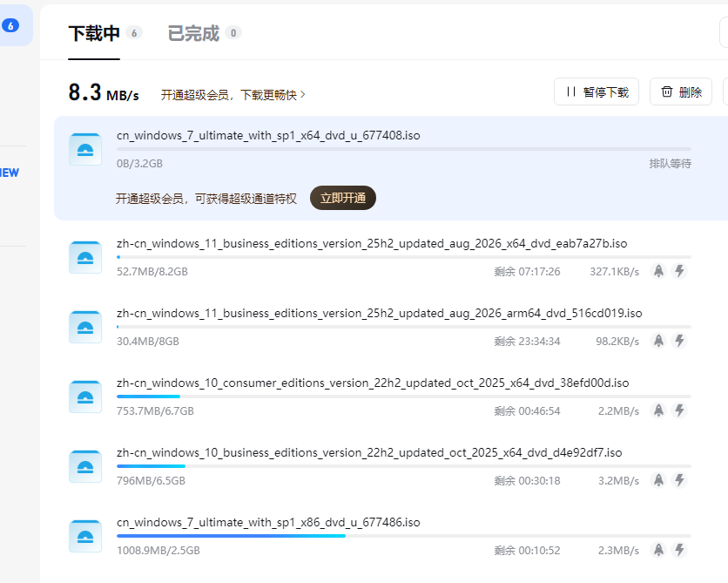This screenshot has width=728, height=583.
Task: Click progress bar of windows_7 x86 iso
Action: [404, 536]
